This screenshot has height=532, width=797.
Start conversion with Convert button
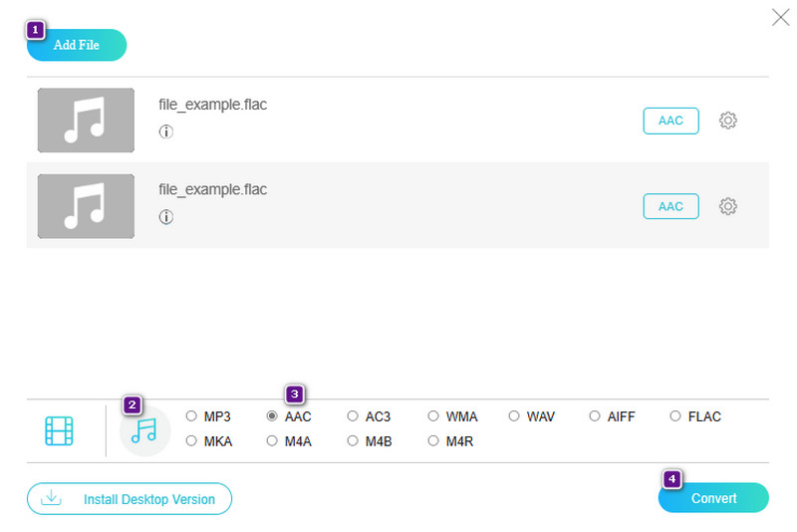click(713, 498)
